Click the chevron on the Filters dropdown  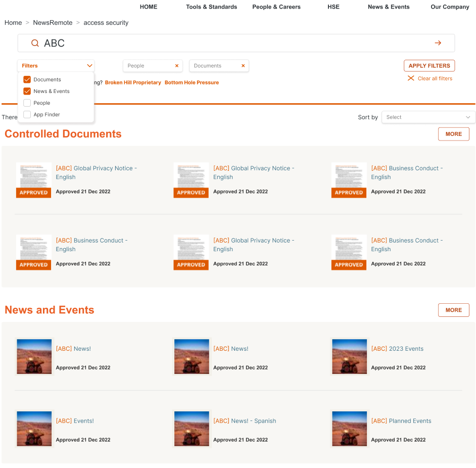[x=89, y=66]
